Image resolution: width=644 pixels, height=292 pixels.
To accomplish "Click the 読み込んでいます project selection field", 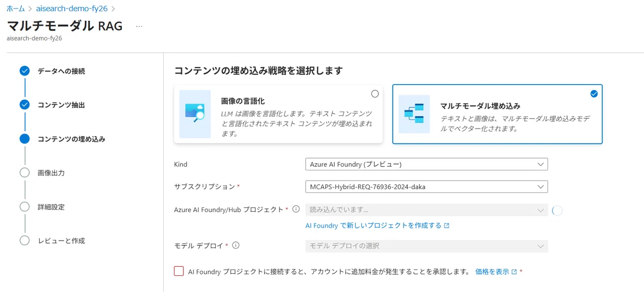I will [426, 210].
